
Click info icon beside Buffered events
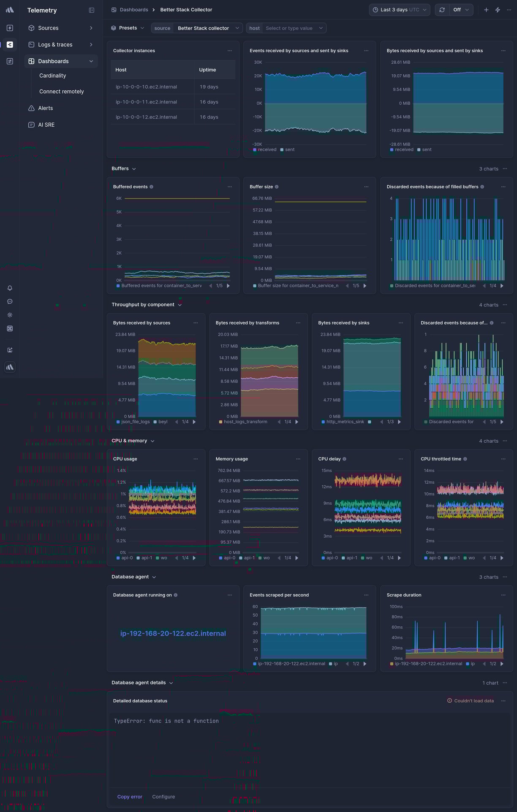coord(152,187)
